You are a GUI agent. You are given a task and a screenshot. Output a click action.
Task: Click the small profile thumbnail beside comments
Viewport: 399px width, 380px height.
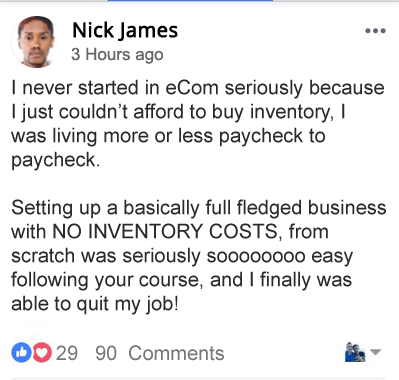[x=355, y=352]
